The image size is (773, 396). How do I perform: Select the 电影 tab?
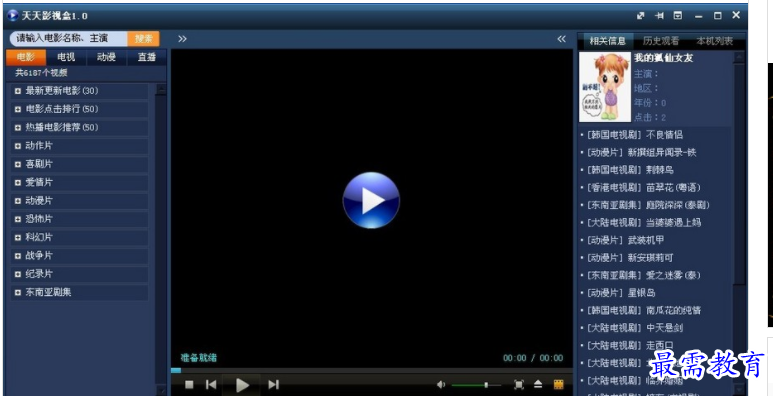coord(26,57)
